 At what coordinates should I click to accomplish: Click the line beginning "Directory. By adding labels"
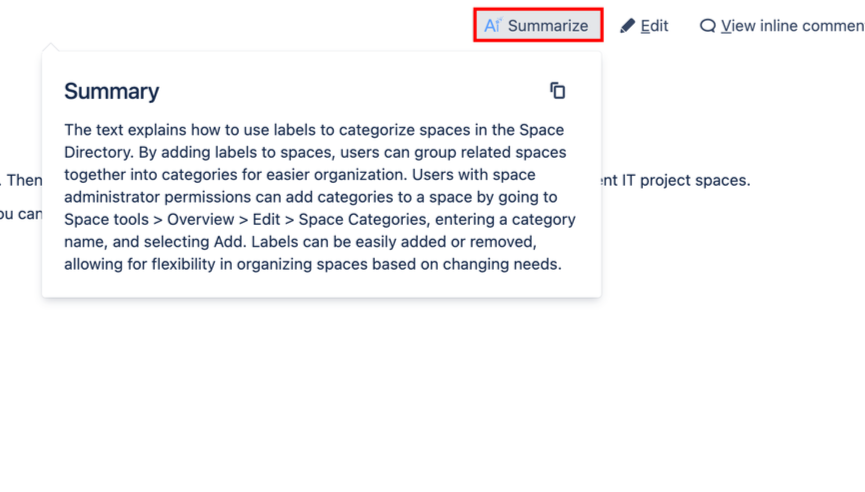(x=315, y=152)
